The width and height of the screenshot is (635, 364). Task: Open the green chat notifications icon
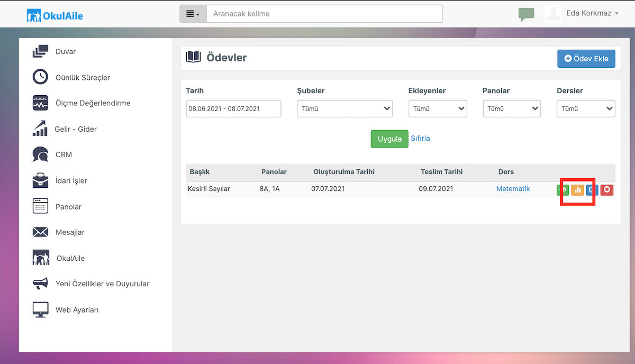click(x=526, y=14)
